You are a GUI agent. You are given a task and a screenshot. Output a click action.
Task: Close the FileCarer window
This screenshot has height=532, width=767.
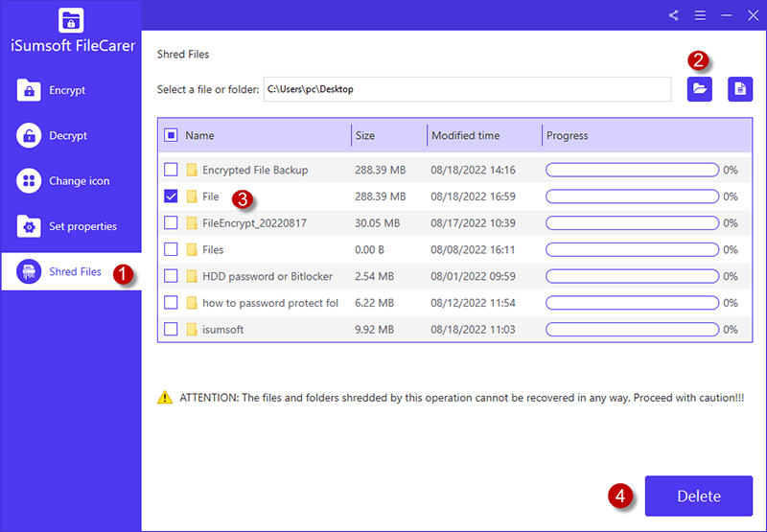[x=753, y=15]
